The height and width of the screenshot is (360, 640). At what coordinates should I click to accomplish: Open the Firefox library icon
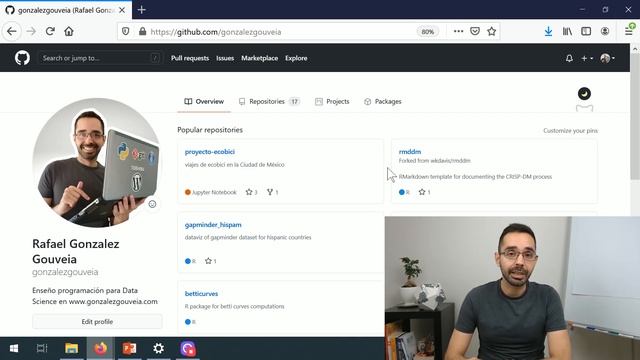coord(567,31)
